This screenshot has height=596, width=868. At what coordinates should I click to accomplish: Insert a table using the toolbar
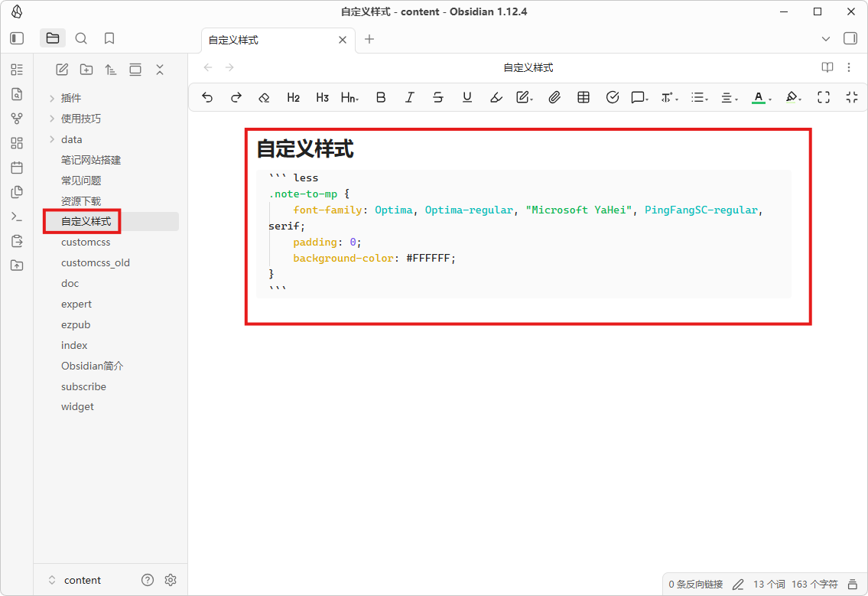(584, 97)
